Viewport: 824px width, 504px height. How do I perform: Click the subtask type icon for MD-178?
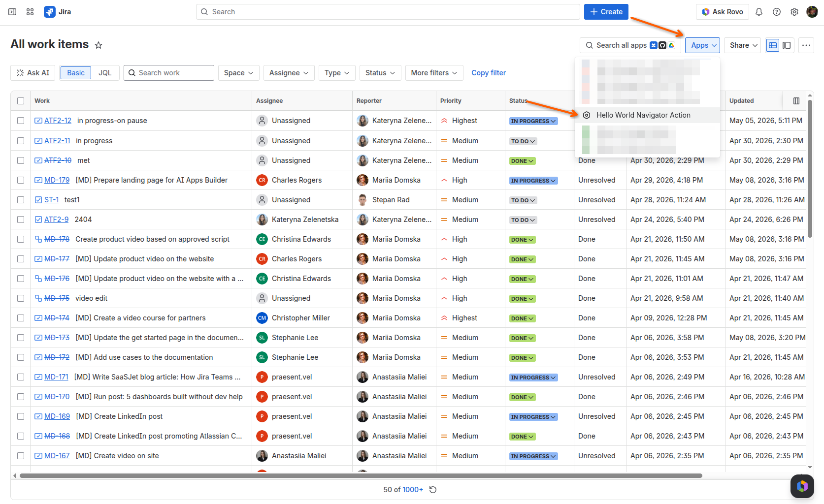38,239
